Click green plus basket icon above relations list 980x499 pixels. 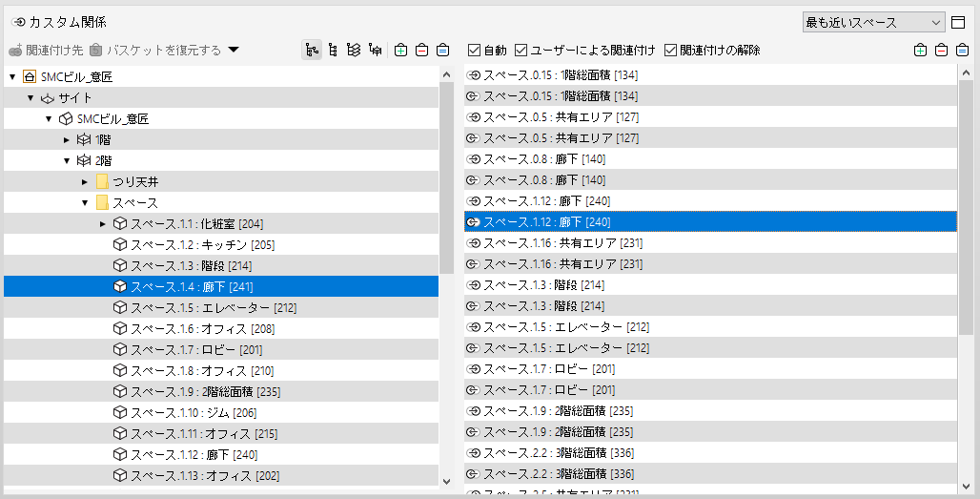click(920, 50)
